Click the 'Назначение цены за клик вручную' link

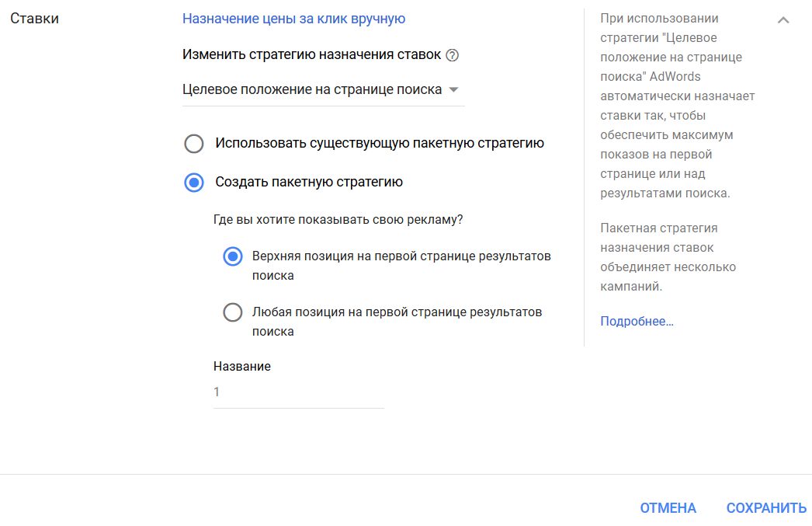pos(293,18)
